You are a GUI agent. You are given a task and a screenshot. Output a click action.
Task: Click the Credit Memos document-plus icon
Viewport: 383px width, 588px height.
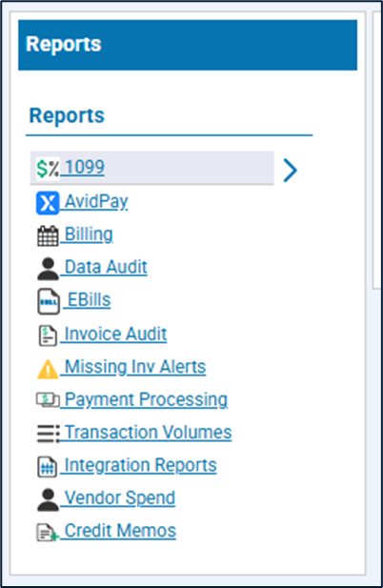[48, 533]
